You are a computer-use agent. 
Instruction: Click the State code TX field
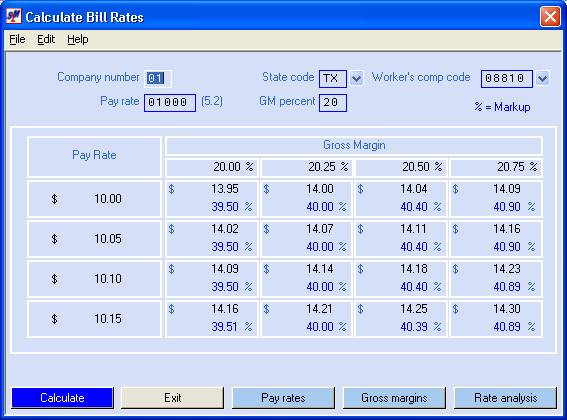tap(333, 79)
